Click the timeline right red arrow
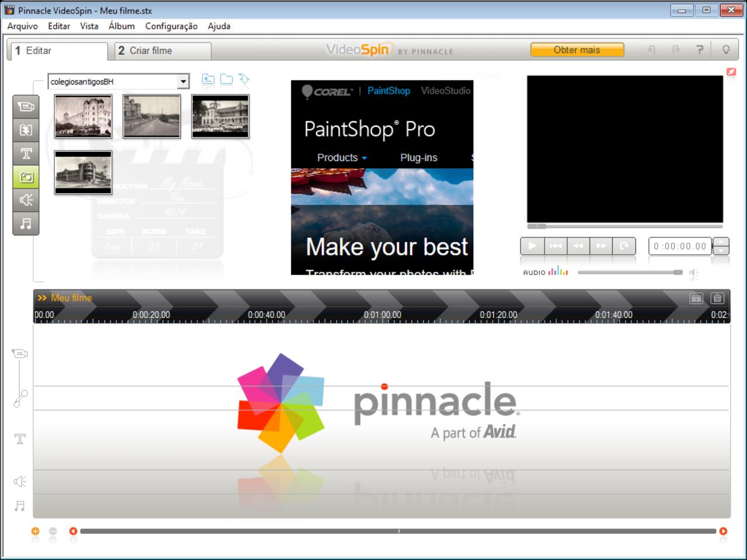 pyautogui.click(x=723, y=531)
